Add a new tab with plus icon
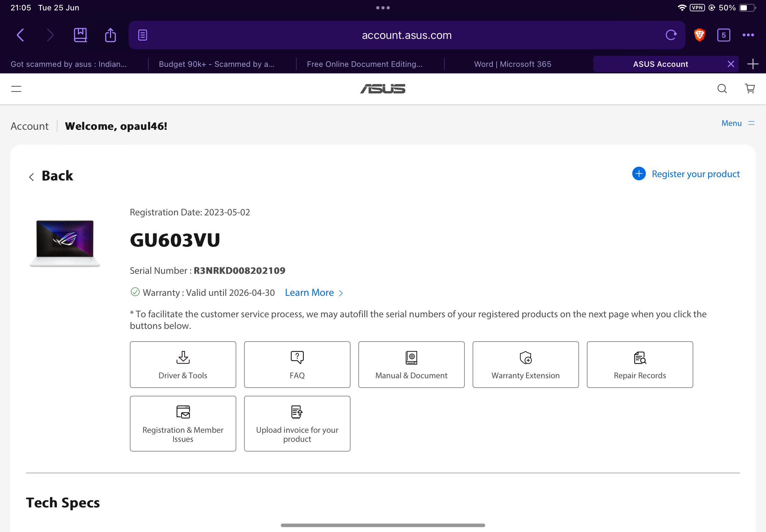Viewport: 766px width, 532px height. [753, 64]
